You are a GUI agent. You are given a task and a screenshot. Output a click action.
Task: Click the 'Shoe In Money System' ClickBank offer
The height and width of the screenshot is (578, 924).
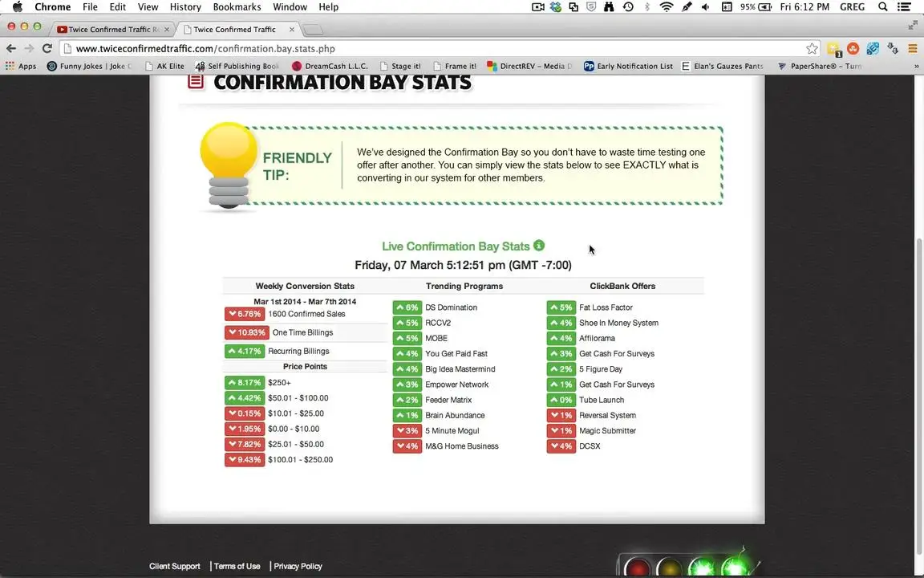point(618,323)
